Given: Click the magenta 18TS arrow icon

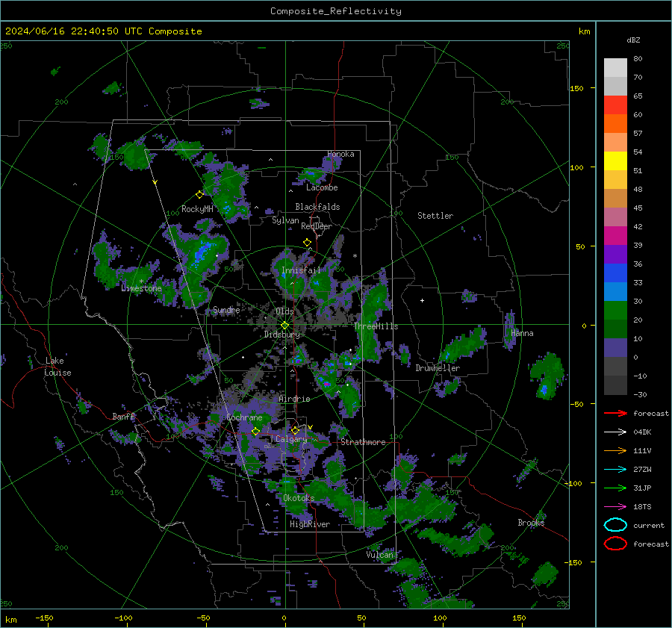Looking at the screenshot, I should pos(615,507).
